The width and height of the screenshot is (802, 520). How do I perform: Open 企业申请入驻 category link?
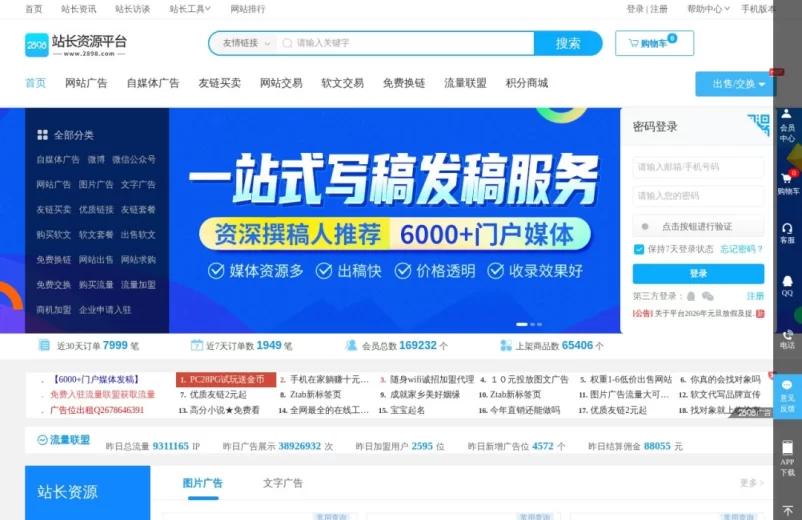(105, 310)
